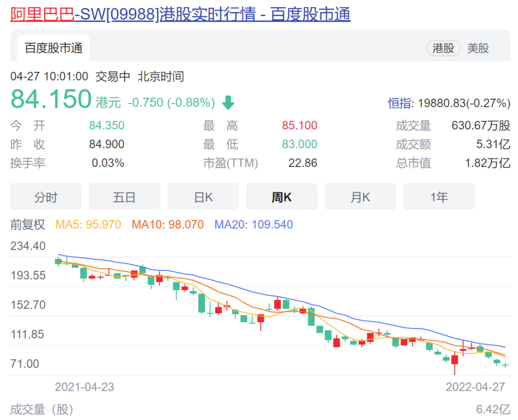Expand the 月K monthly chart option
Viewport: 518px width, 420px height.
[360, 196]
